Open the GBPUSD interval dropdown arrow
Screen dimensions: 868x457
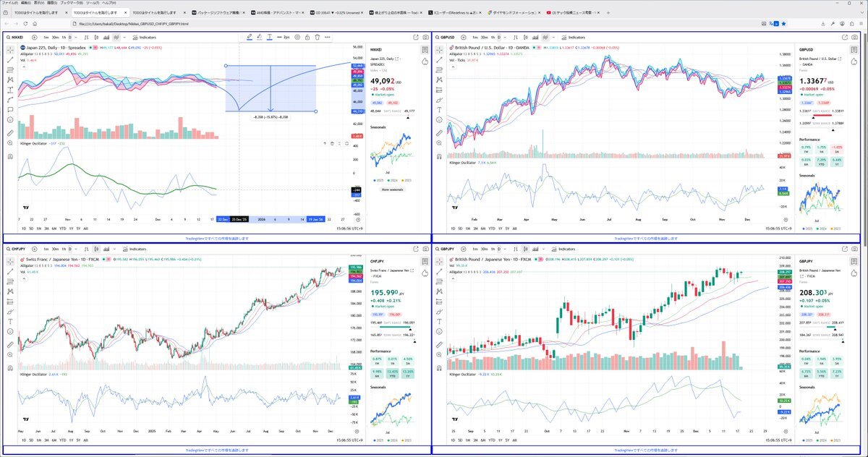[505, 37]
